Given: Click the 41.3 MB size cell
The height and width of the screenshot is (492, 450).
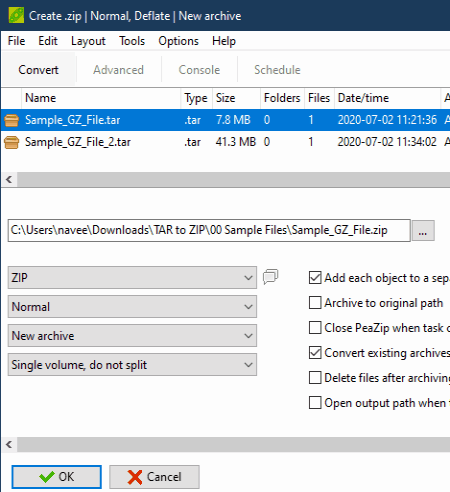Looking at the screenshot, I should click(236, 142).
